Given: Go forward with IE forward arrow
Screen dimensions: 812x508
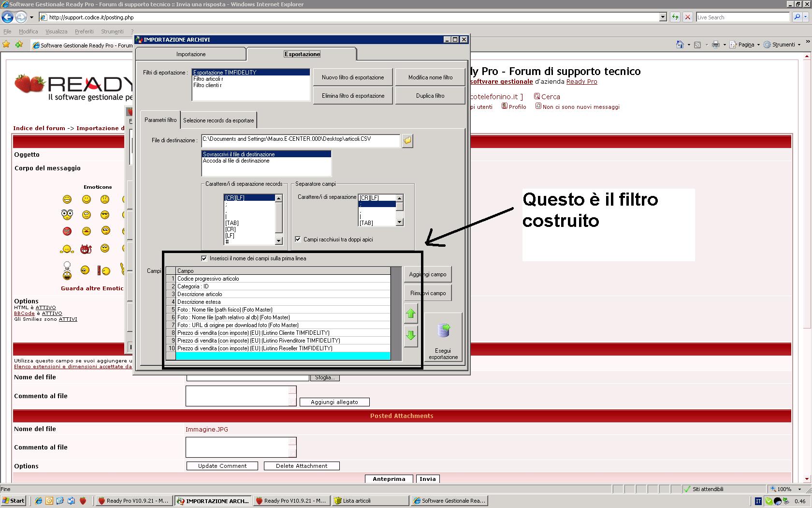Looking at the screenshot, I should click(x=21, y=17).
